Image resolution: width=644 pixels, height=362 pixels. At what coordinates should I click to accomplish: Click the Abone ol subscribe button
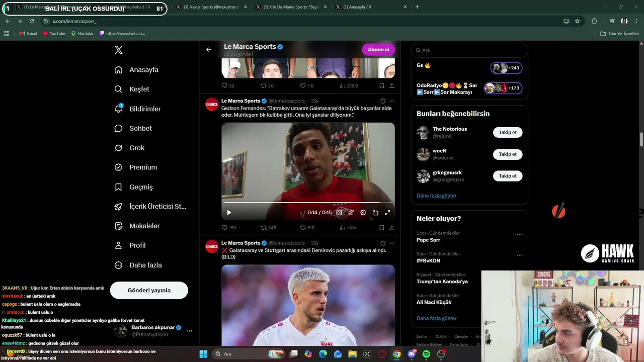378,50
